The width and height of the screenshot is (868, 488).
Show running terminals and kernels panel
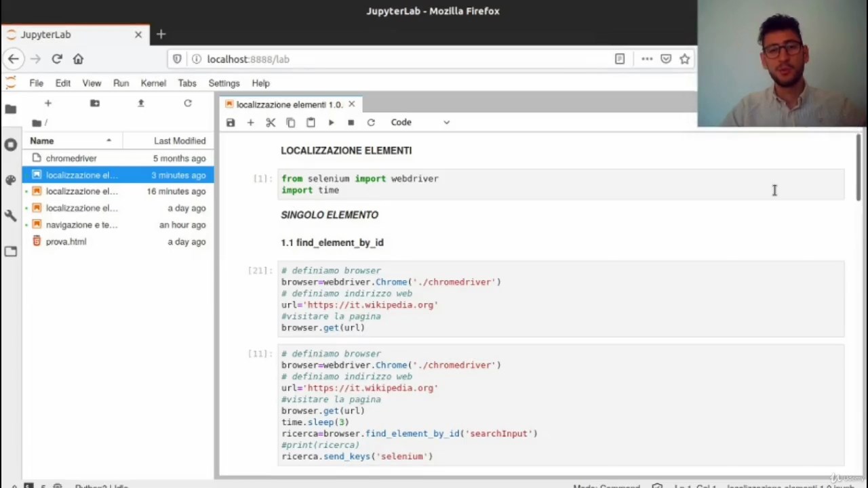pyautogui.click(x=10, y=144)
